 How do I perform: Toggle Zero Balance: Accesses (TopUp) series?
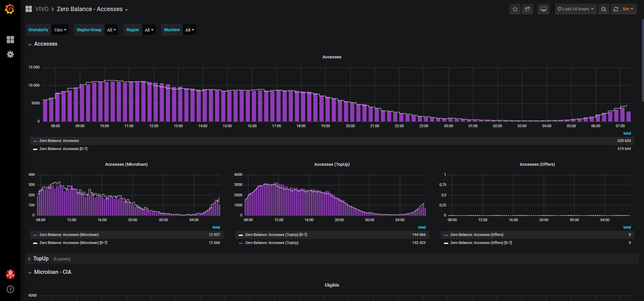271,243
